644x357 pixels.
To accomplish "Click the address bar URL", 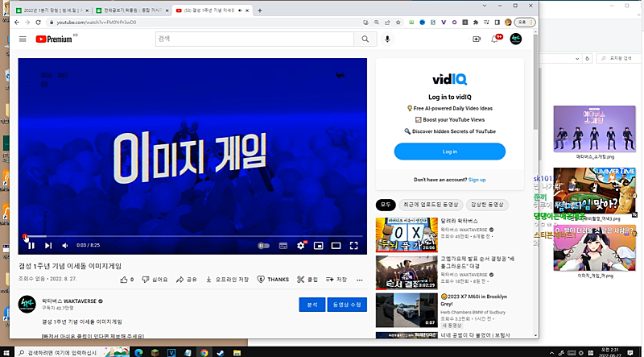I will (x=97, y=23).
